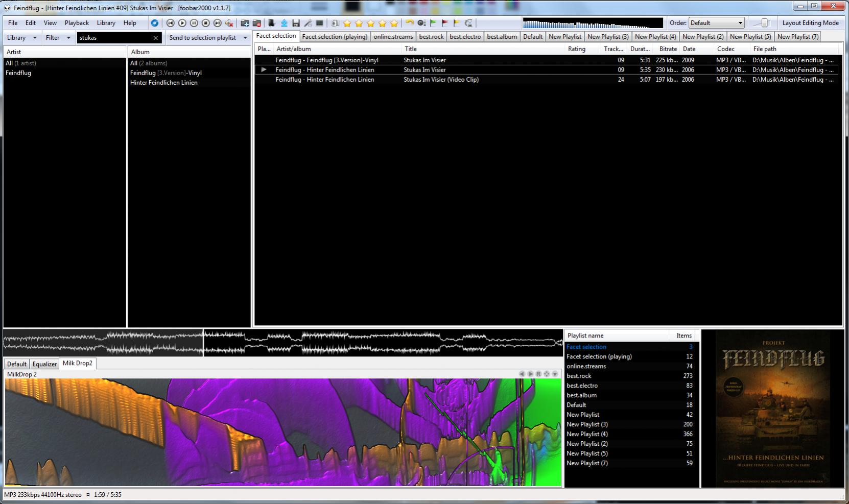
Task: Sort by the Bitrate column header
Action: coord(668,49)
